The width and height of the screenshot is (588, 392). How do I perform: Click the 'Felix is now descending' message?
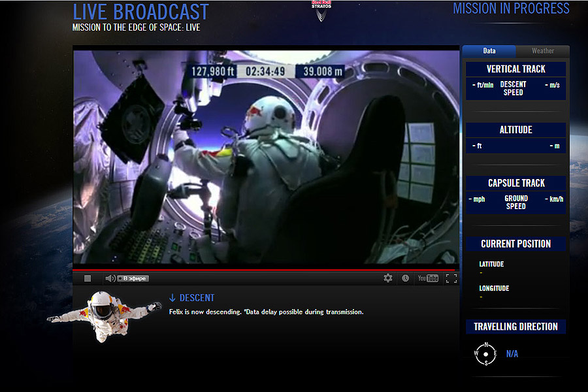tap(266, 312)
